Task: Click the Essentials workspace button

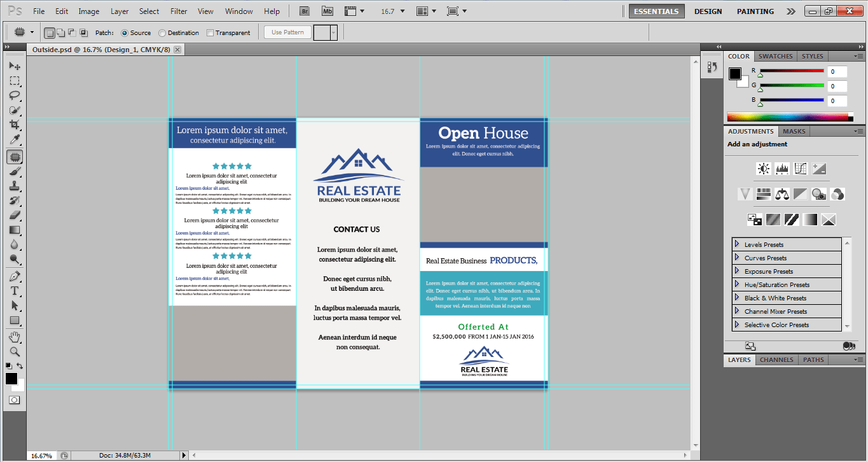Action: pyautogui.click(x=657, y=11)
